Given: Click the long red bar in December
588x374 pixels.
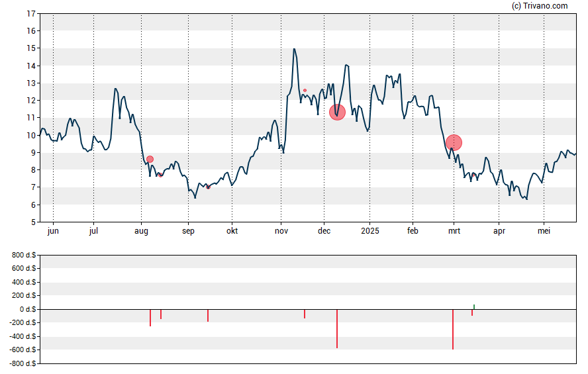Looking at the screenshot, I should [337, 328].
